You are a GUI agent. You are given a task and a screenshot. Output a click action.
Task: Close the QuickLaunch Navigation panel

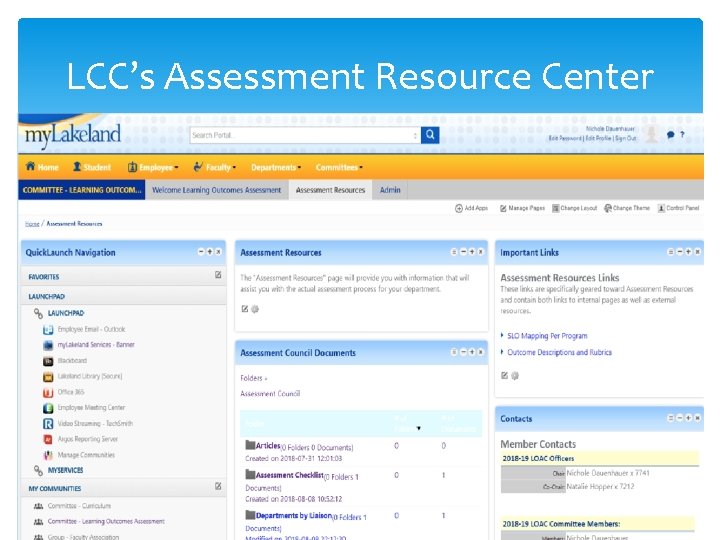219,252
